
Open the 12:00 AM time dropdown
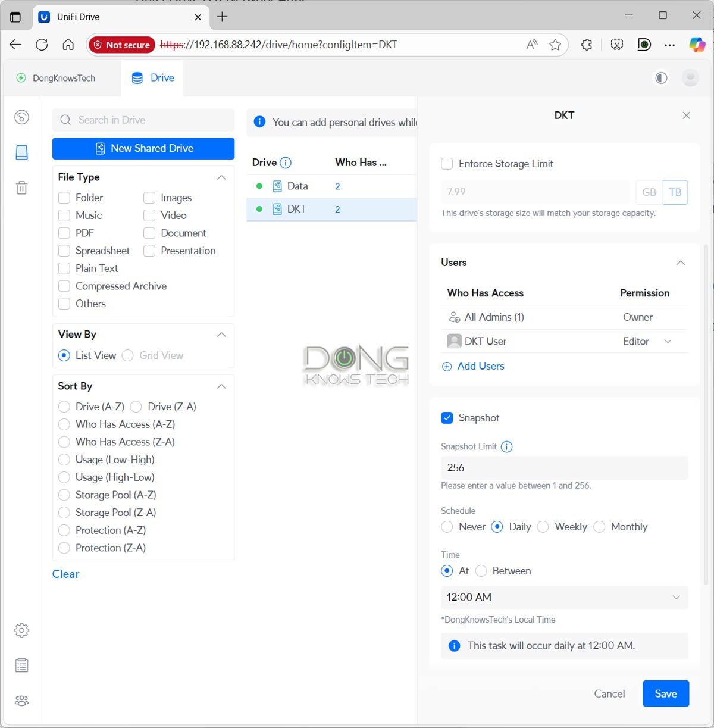tap(564, 597)
